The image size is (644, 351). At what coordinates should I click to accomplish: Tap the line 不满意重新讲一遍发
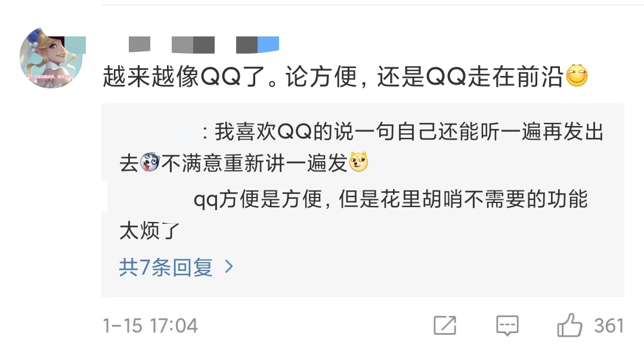[255, 163]
